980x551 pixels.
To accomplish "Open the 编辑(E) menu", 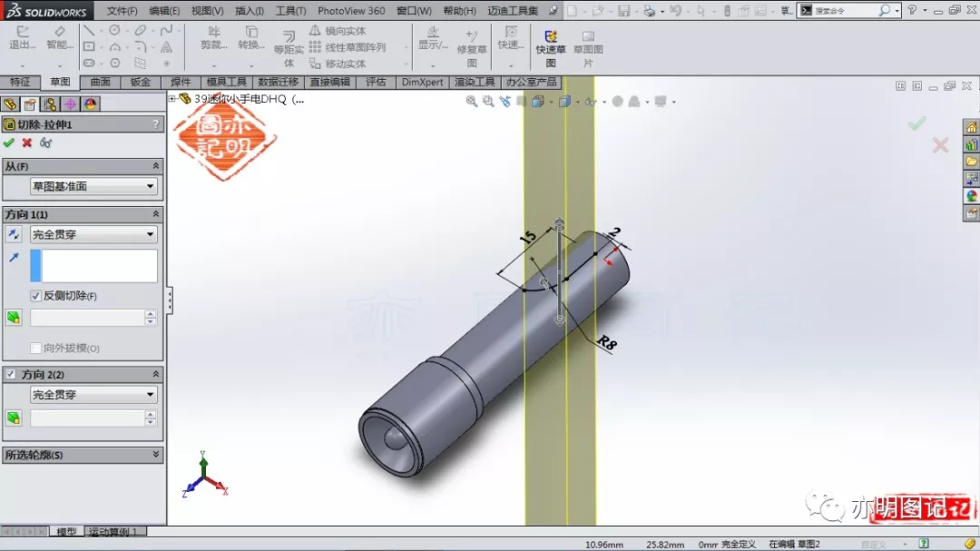I will (x=164, y=11).
